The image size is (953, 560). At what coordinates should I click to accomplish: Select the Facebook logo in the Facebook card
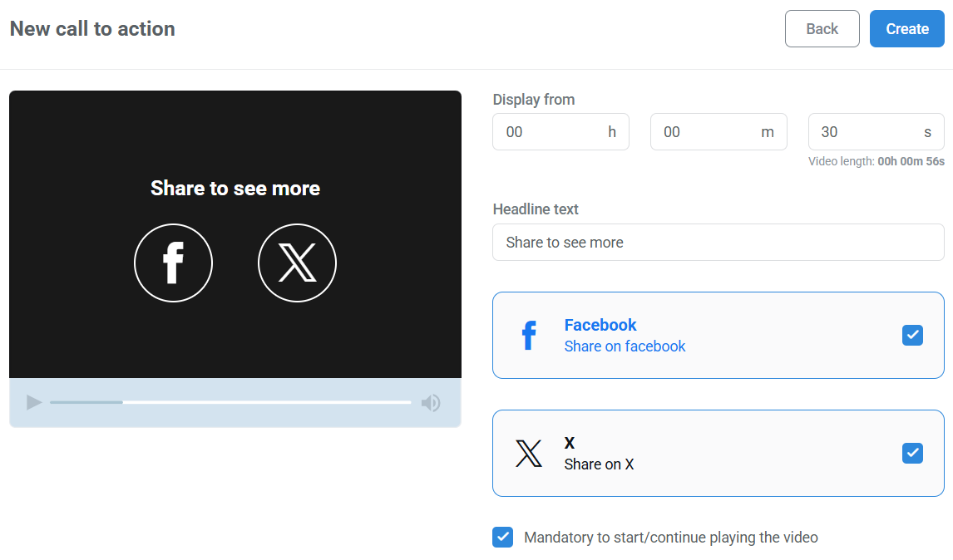coord(529,335)
